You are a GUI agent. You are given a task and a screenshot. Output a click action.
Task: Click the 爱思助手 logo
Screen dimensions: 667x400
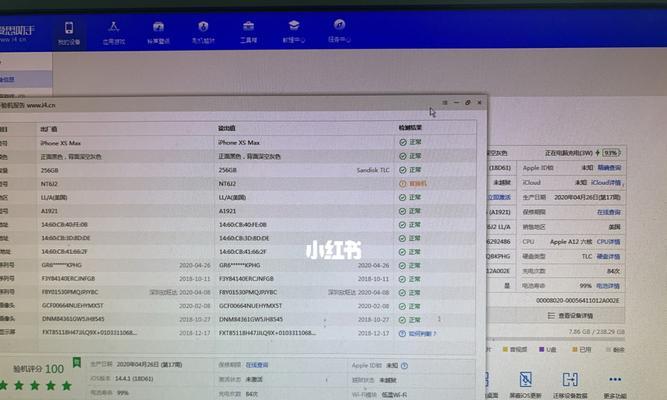click(17, 33)
